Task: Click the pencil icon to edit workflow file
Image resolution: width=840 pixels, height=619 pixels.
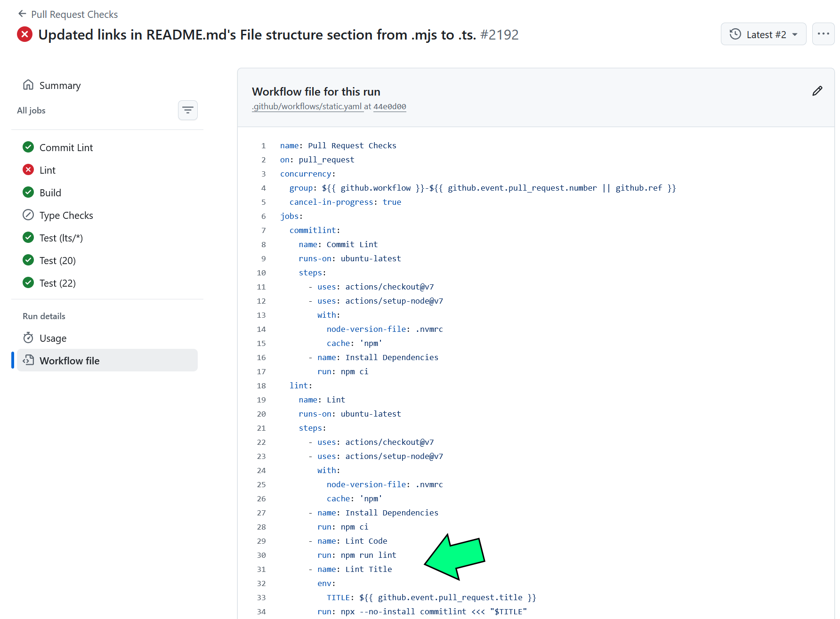Action: (x=817, y=91)
